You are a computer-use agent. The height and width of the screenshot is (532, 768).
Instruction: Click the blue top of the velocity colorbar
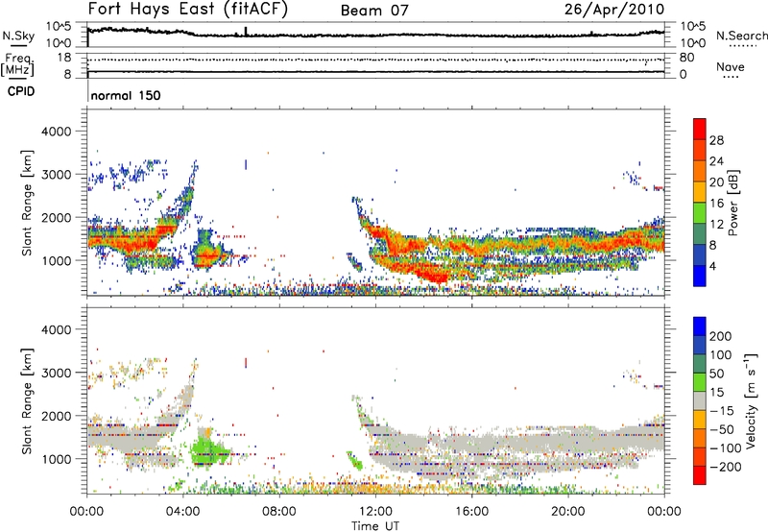(x=700, y=326)
